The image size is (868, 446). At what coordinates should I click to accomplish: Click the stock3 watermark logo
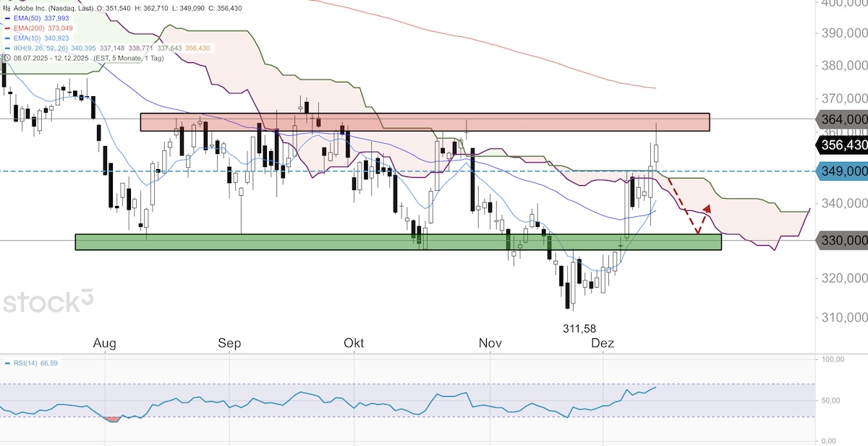[48, 302]
